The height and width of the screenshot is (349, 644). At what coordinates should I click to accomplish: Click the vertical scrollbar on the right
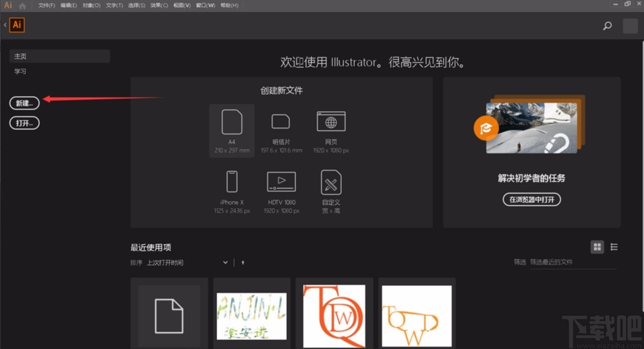[642, 176]
